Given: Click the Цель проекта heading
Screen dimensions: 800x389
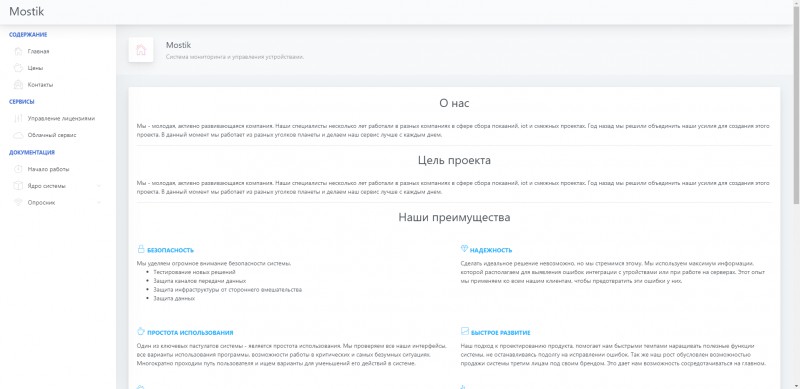Looking at the screenshot, I should click(454, 160).
